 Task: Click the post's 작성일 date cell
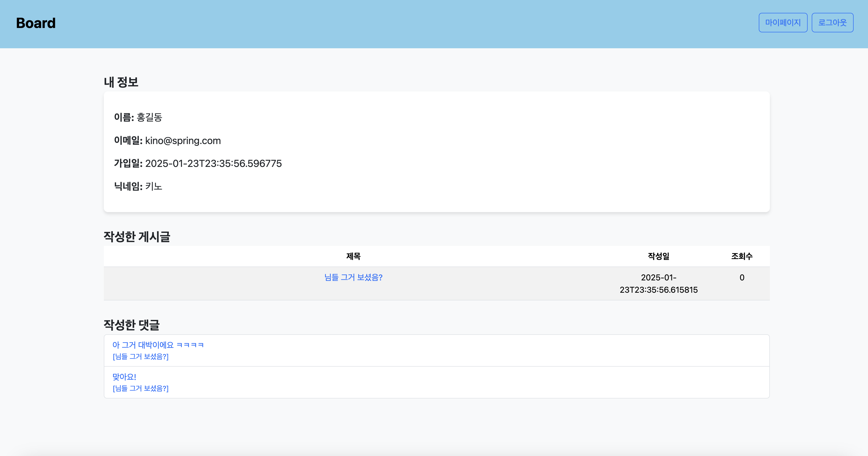pos(658,283)
